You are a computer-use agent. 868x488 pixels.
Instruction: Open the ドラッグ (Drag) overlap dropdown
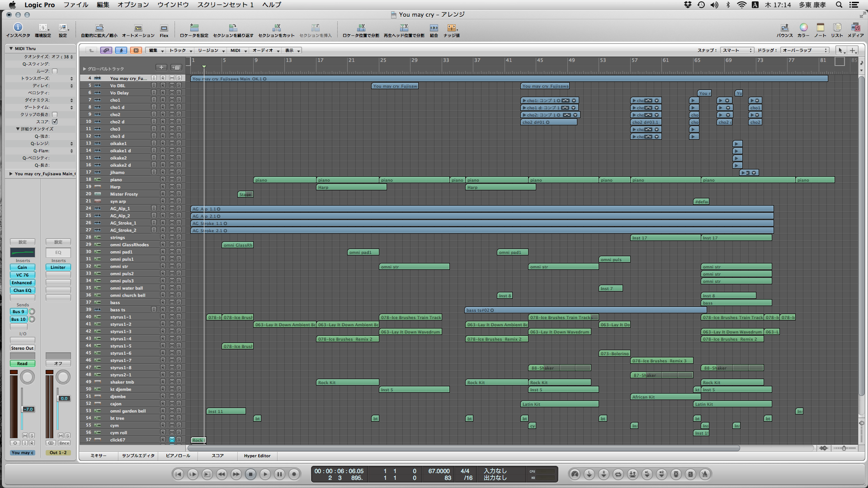[x=805, y=50]
